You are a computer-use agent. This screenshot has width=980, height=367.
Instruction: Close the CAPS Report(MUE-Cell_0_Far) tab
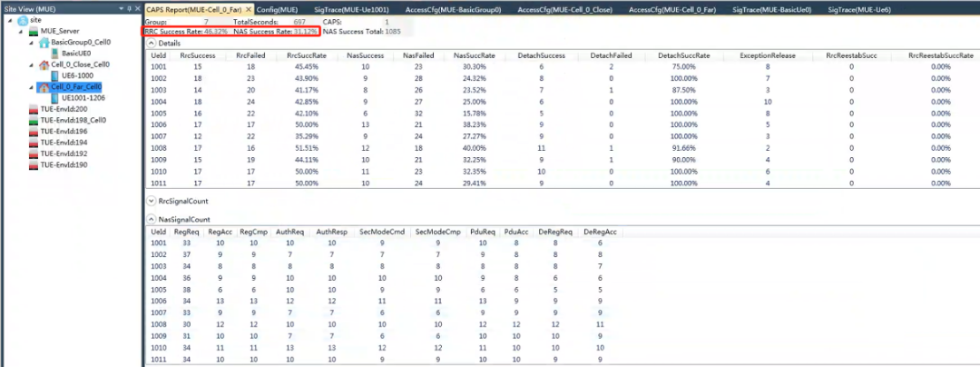tap(248, 8)
